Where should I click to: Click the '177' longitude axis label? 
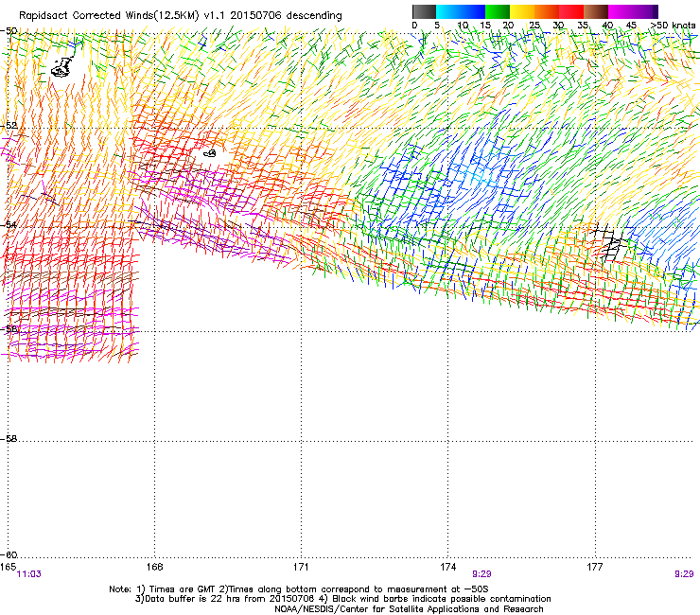(x=595, y=567)
